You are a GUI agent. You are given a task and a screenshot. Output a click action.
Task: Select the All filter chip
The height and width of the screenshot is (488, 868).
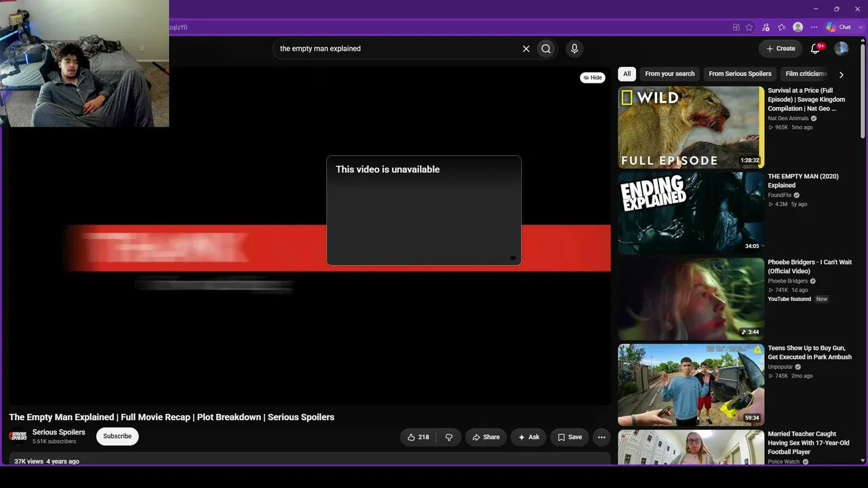(627, 74)
